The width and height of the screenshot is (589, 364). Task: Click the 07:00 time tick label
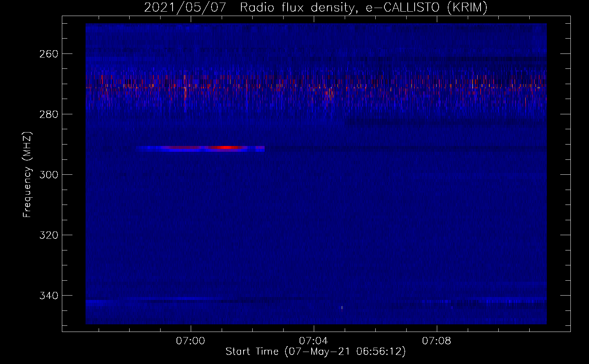pyautogui.click(x=191, y=341)
